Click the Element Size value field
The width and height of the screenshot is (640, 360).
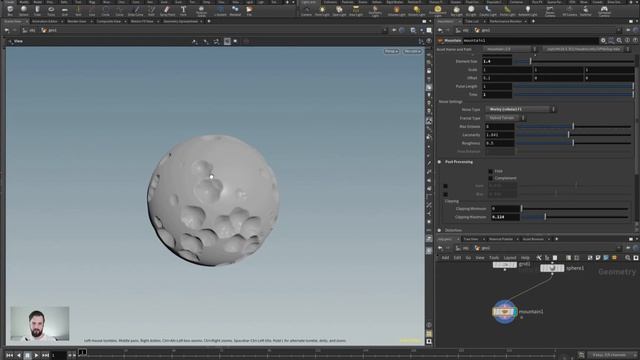pyautogui.click(x=497, y=61)
